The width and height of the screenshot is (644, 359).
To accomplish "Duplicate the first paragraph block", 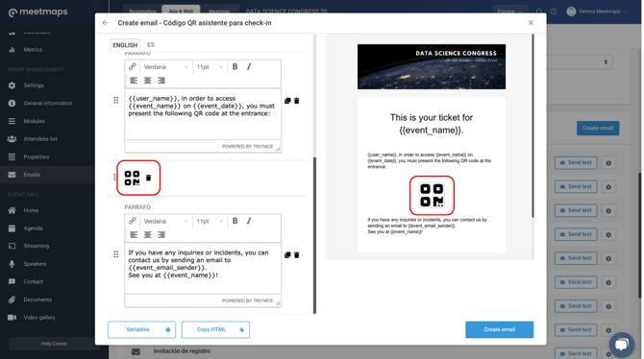I will (x=287, y=101).
